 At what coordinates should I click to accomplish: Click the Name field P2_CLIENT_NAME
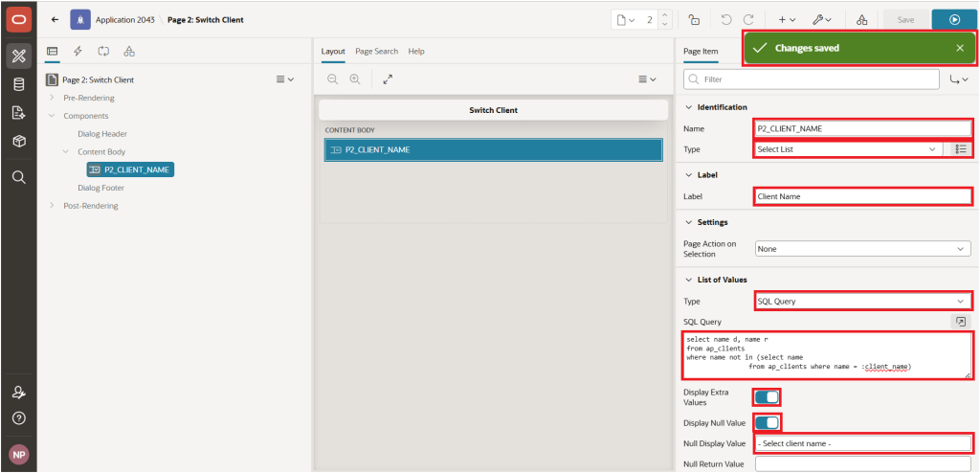pyautogui.click(x=862, y=128)
